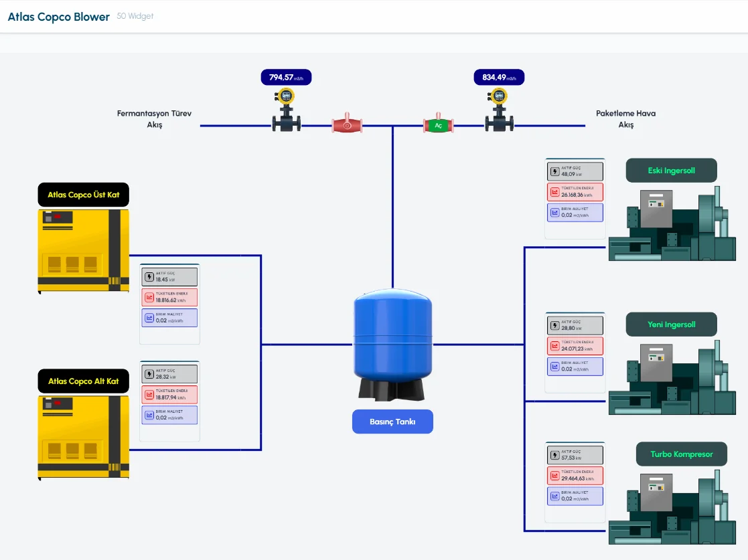Click blue chart icon in Alt Kat Birim Maliyet

pyautogui.click(x=149, y=415)
